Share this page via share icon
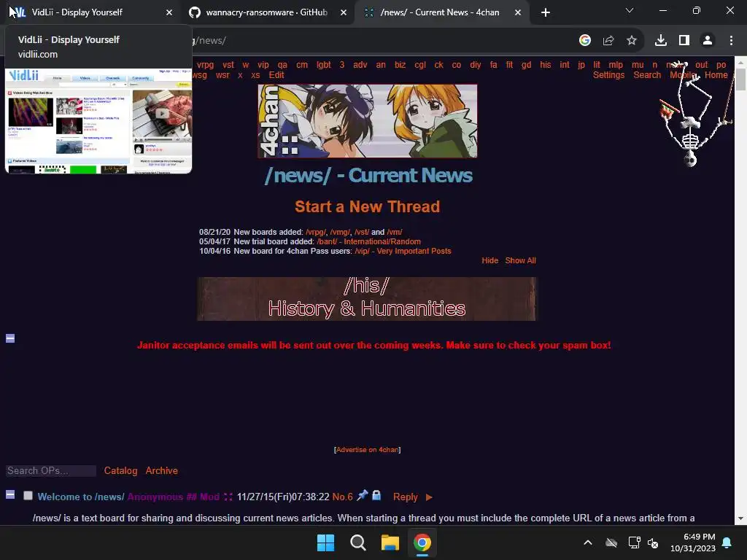Viewport: 747px width, 560px height. point(608,41)
